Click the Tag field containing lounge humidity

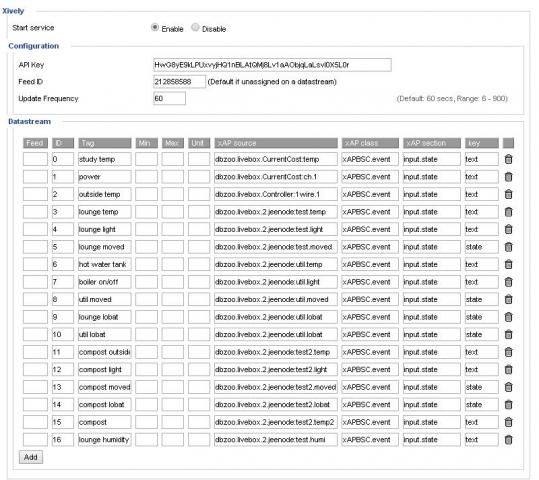pyautogui.click(x=104, y=440)
